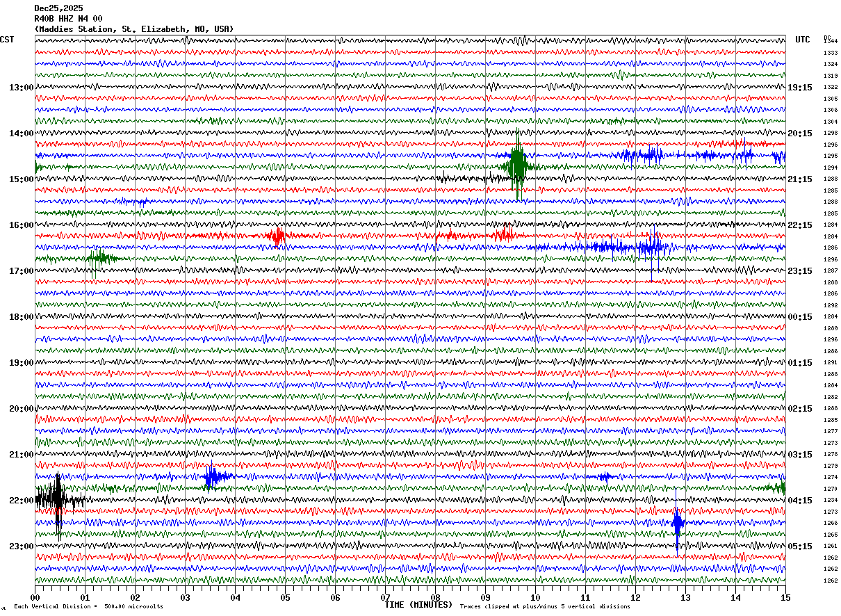Viewport: 841px width, 616px height.
Task: Click the DC offset value 1324
Action: [830, 64]
